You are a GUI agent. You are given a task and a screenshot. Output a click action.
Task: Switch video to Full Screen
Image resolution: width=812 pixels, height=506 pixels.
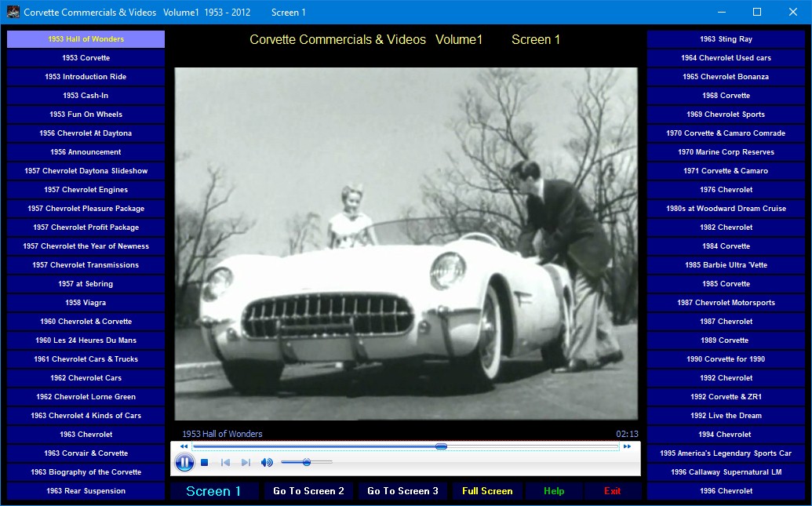coord(487,491)
